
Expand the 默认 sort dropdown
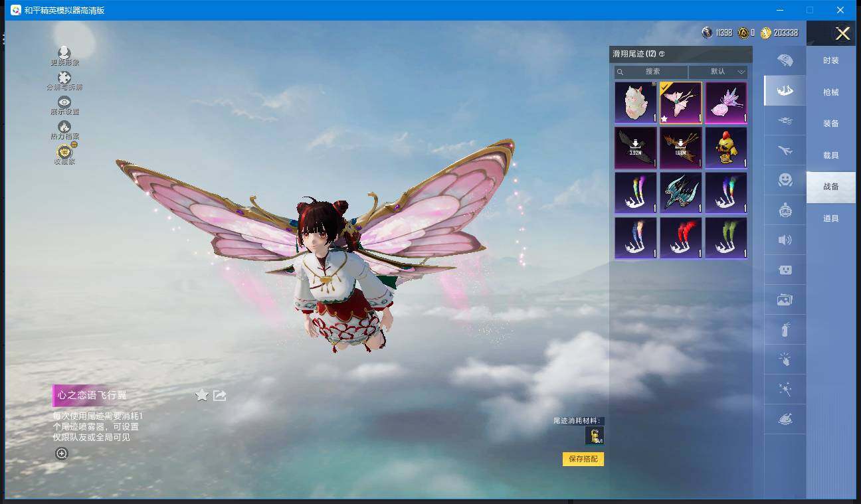click(718, 72)
